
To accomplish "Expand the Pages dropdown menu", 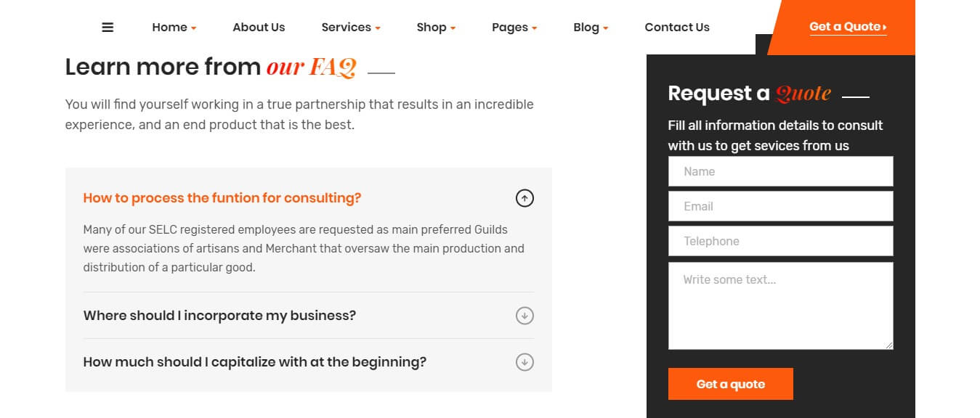I will click(514, 28).
